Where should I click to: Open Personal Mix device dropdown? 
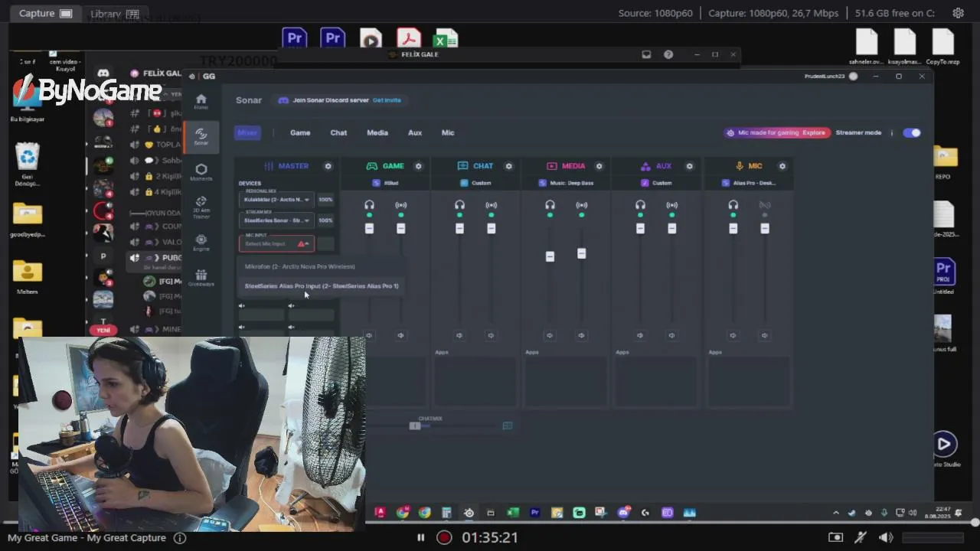[276, 200]
